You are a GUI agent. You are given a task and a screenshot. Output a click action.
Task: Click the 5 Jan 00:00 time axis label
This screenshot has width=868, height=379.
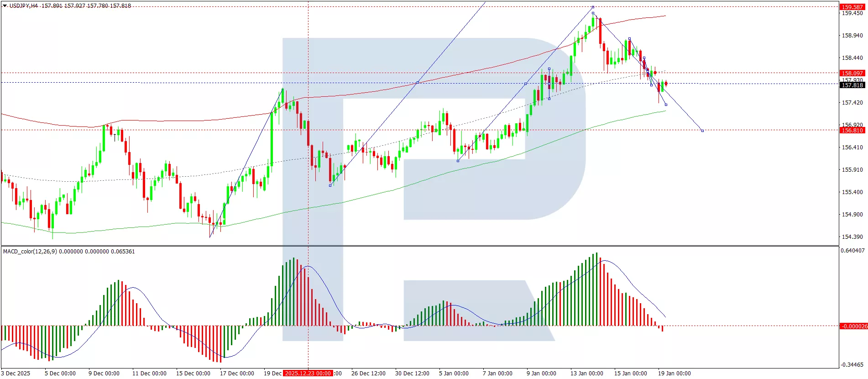(x=454, y=373)
